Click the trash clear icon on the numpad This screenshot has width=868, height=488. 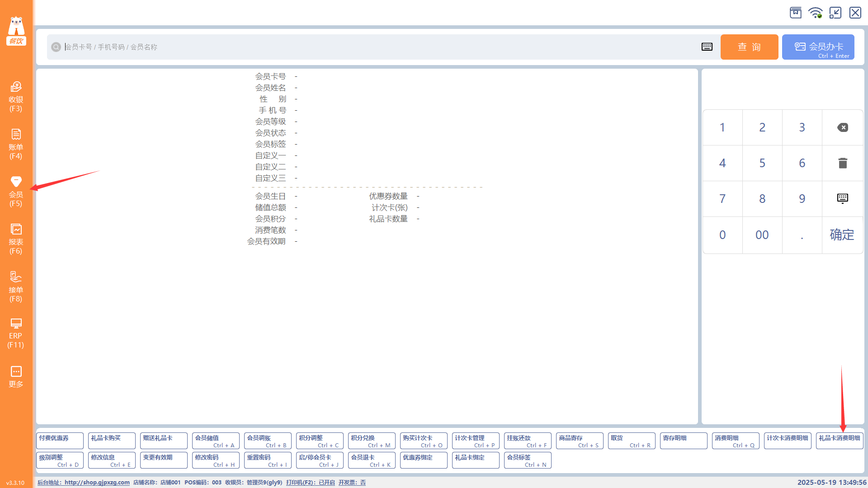842,163
